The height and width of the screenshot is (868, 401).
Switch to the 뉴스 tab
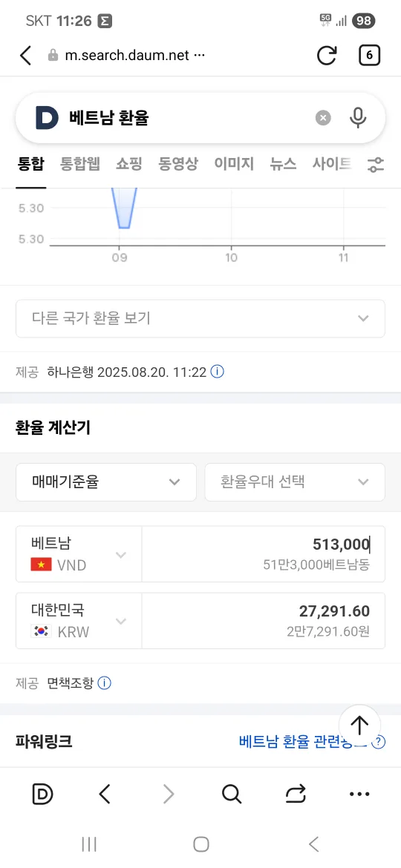click(x=283, y=164)
